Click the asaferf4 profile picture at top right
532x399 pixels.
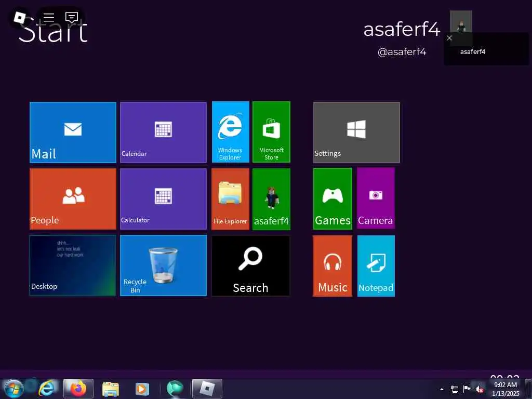461,22
